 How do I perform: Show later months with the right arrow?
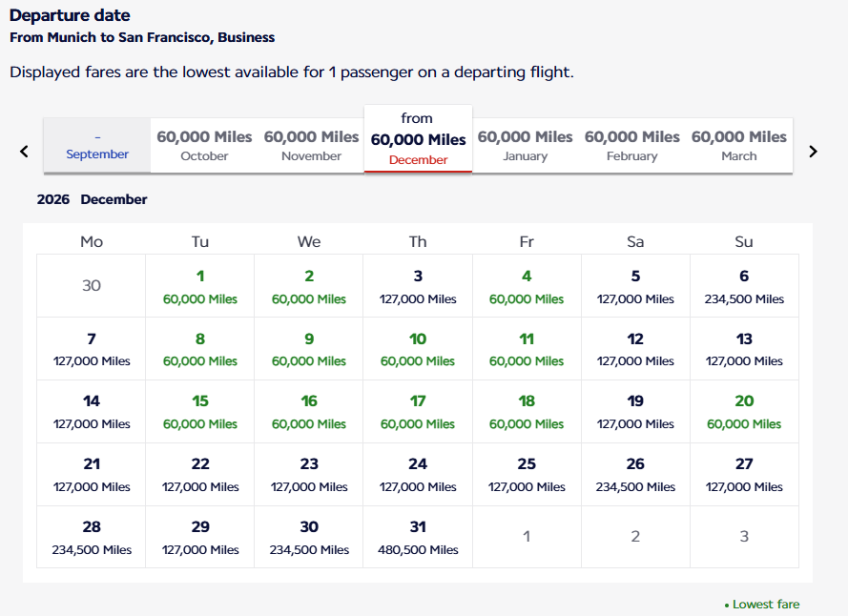click(x=813, y=152)
